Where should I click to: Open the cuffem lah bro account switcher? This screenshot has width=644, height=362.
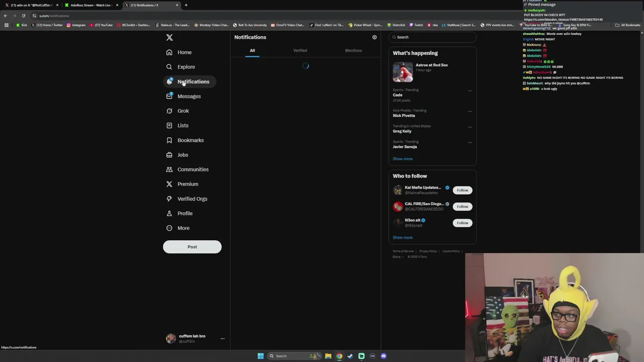pyautogui.click(x=195, y=338)
